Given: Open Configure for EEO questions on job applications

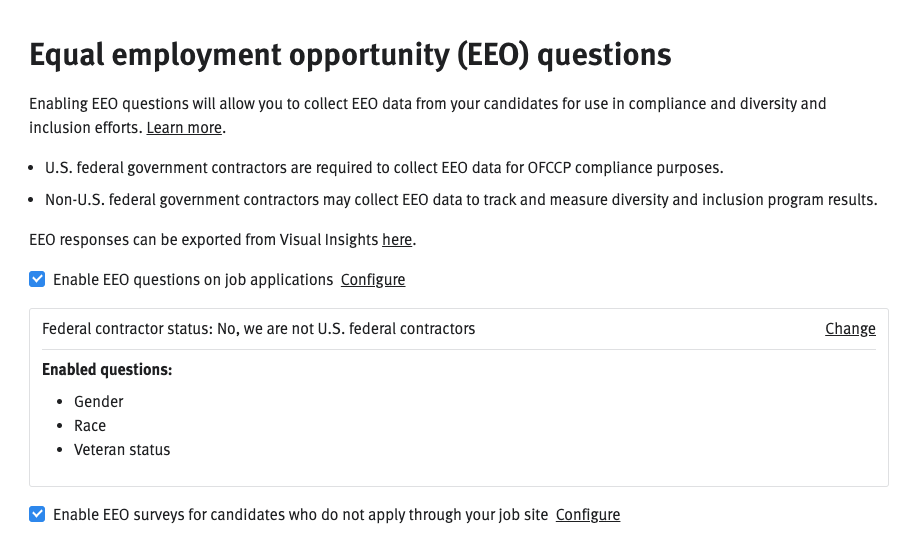Looking at the screenshot, I should [373, 280].
